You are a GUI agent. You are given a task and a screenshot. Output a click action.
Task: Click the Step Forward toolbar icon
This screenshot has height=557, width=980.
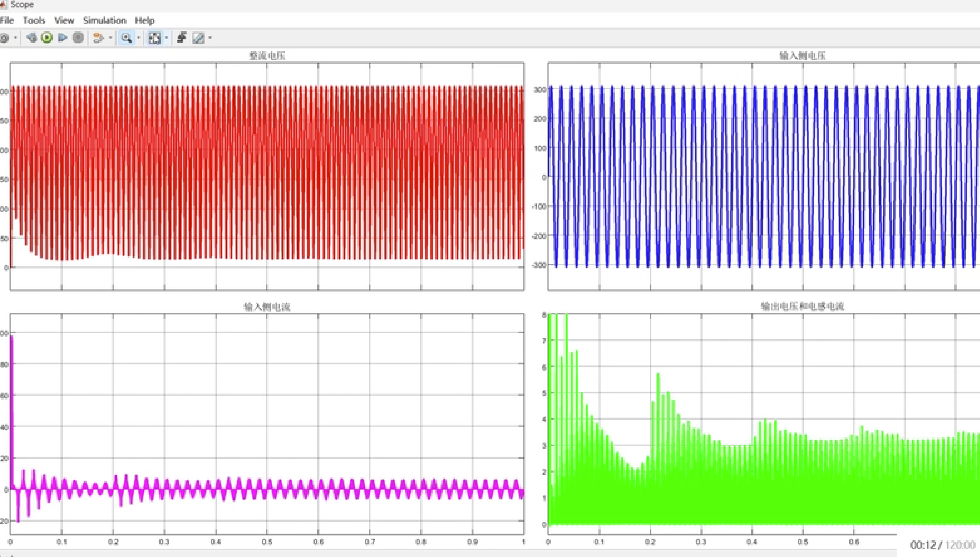pyautogui.click(x=62, y=38)
